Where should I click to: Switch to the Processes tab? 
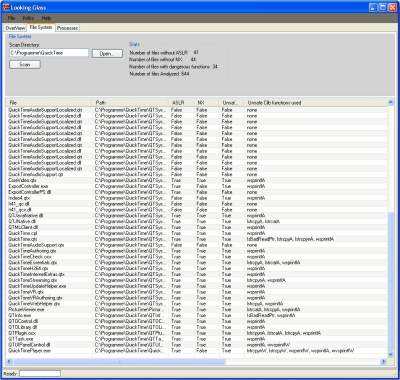click(x=67, y=28)
